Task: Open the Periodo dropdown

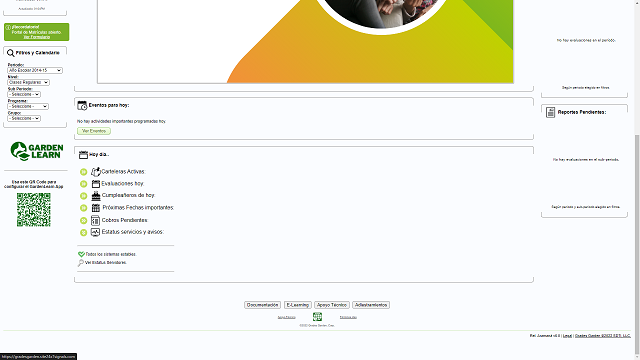Action: 35,71
